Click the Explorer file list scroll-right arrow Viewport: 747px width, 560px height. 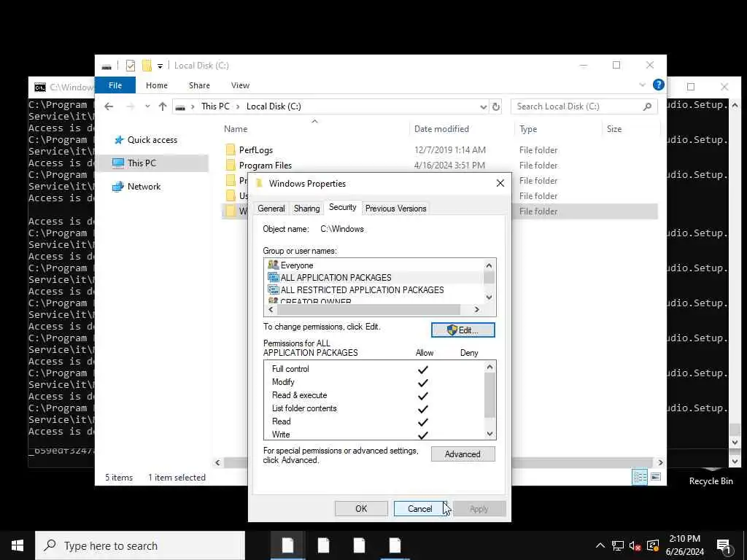tap(660, 462)
